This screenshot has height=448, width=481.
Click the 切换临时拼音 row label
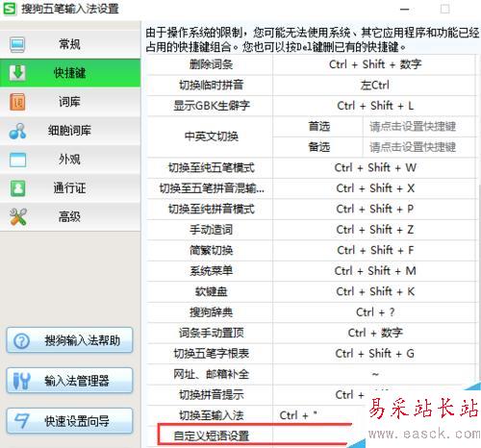tap(211, 86)
